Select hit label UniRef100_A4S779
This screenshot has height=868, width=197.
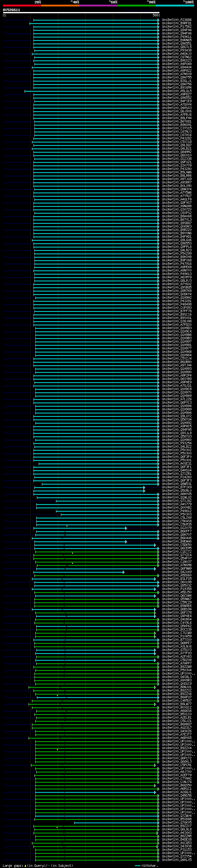(x=177, y=504)
